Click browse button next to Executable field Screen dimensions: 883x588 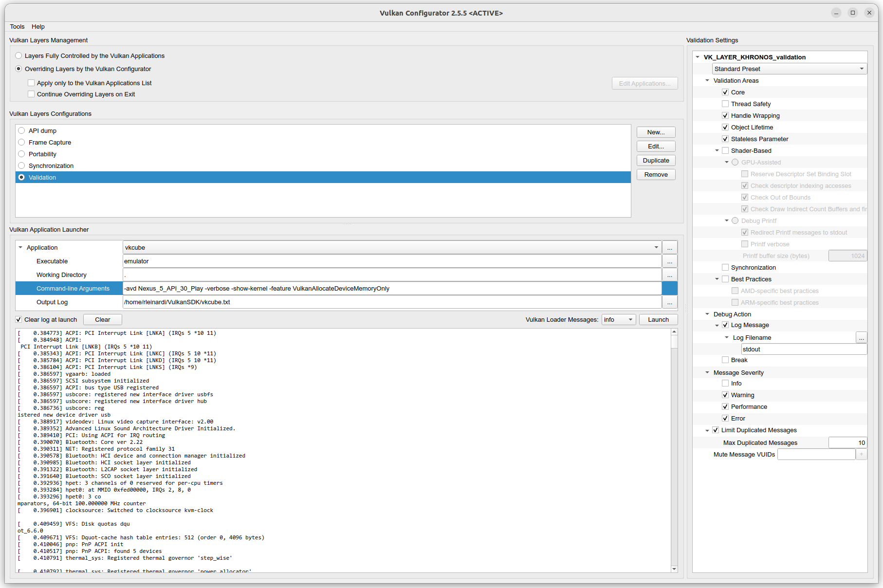coord(669,261)
